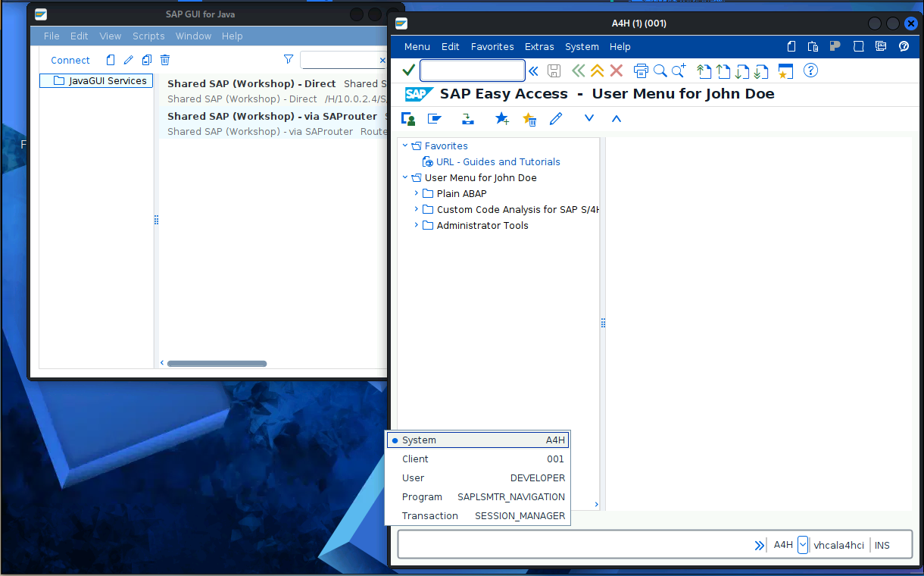Collapse the Favorites tree node
Image resolution: width=924 pixels, height=576 pixels.
click(x=405, y=146)
